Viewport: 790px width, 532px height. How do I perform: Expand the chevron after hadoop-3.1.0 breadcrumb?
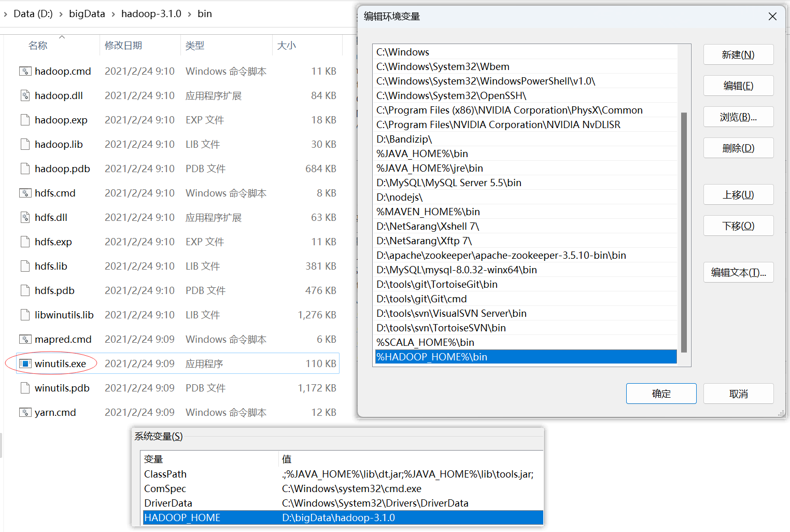189,14
